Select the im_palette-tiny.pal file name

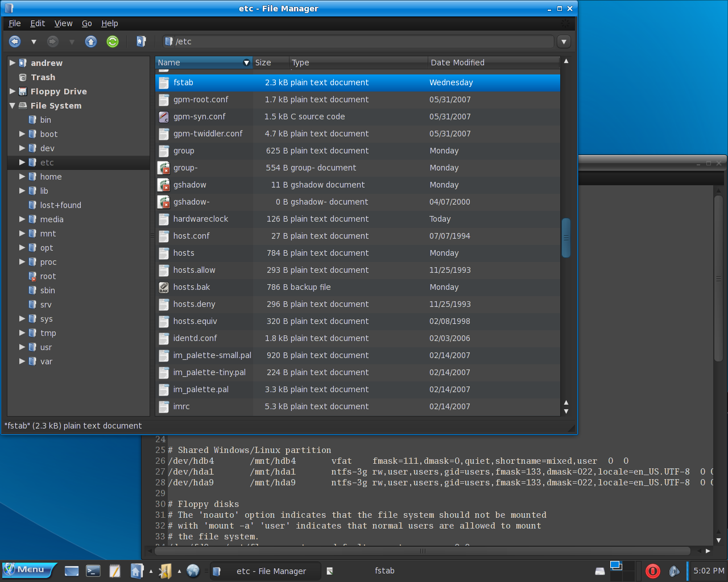tap(209, 372)
